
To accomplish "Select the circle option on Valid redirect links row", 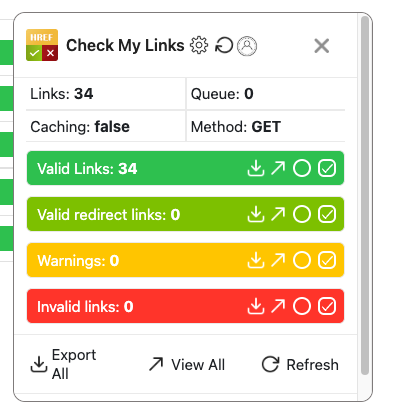I will pos(302,214).
